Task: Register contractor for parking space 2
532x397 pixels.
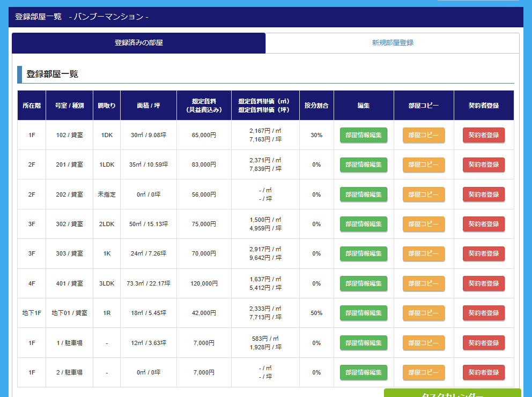Action: coord(484,372)
